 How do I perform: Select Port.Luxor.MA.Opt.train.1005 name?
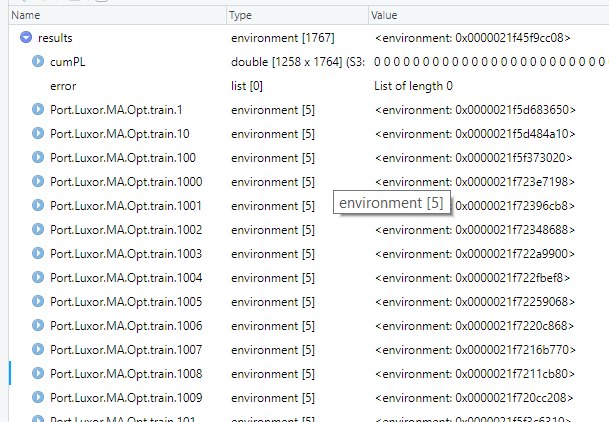(126, 302)
